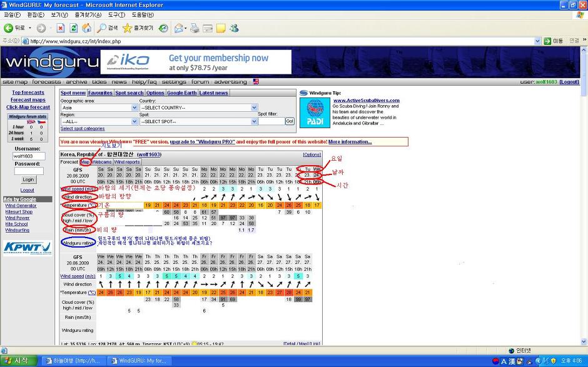The height and width of the screenshot is (367, 588).
Task: Open the Click-Map forecast link
Action: [x=28, y=107]
